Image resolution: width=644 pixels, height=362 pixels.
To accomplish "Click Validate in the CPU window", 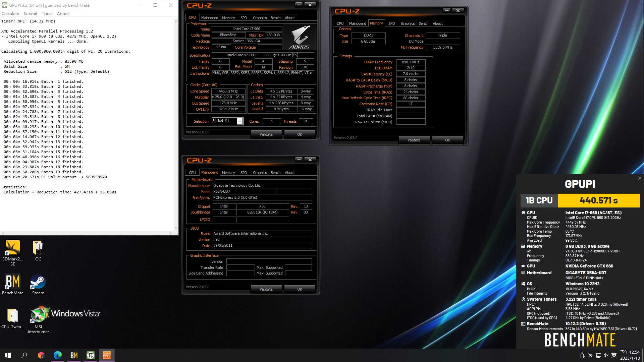I will coord(266,134).
